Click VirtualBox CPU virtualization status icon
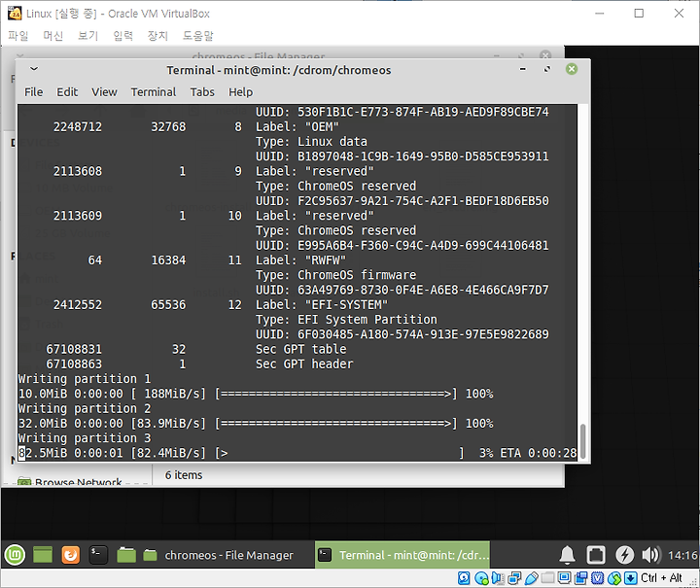Screen dimensions: 700x588 click(597, 578)
